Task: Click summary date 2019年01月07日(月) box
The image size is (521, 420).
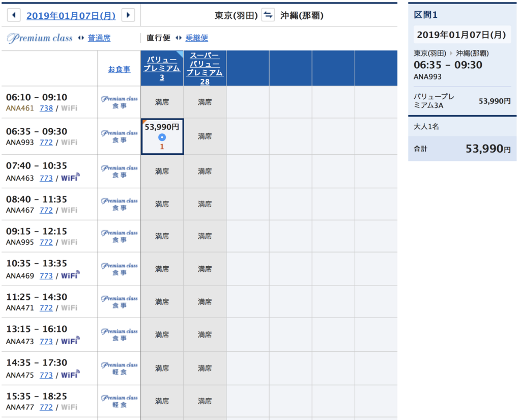Action: [x=462, y=35]
